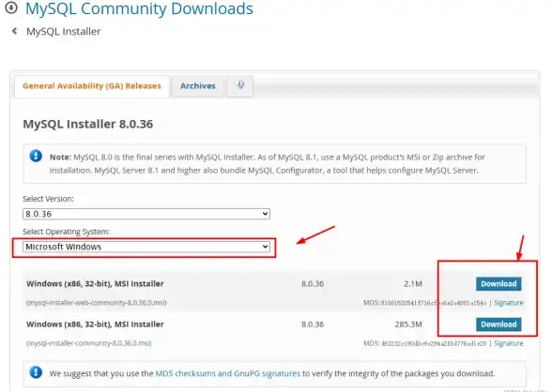Open the Signature link for web installer
552x392 pixels.
pyautogui.click(x=509, y=303)
